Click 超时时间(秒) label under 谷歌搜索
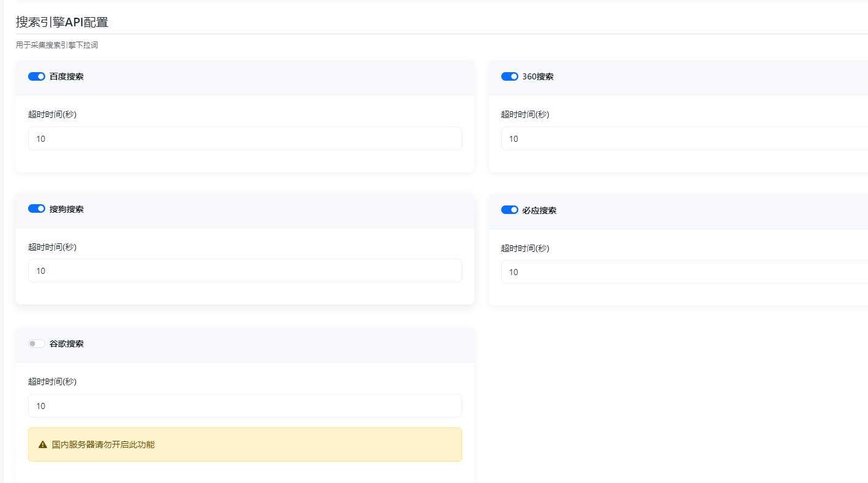The image size is (868, 483). [x=53, y=382]
